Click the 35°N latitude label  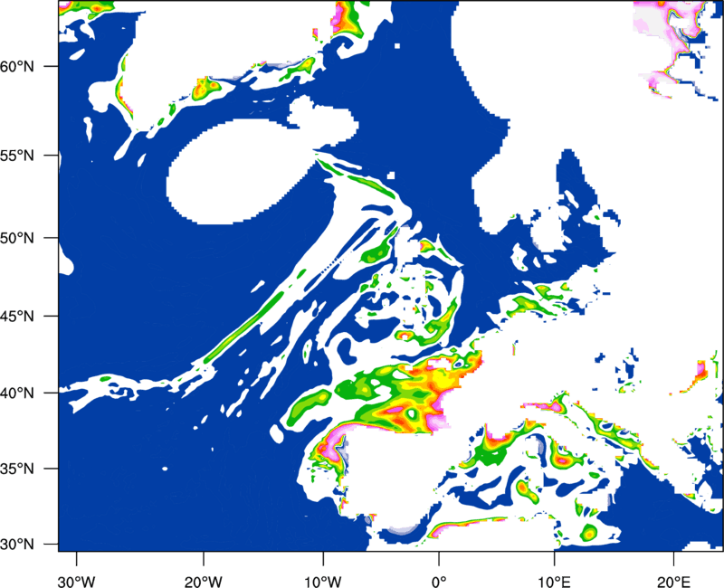click(x=17, y=469)
